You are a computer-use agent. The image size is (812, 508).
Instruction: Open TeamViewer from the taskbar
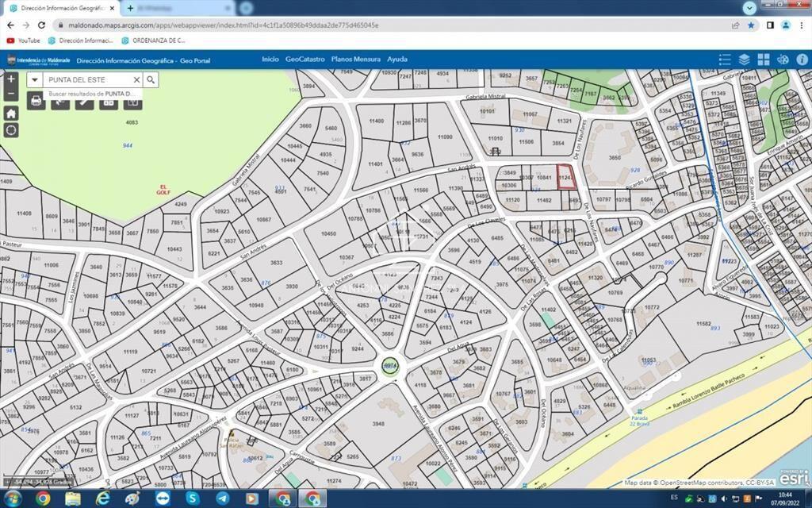163,498
